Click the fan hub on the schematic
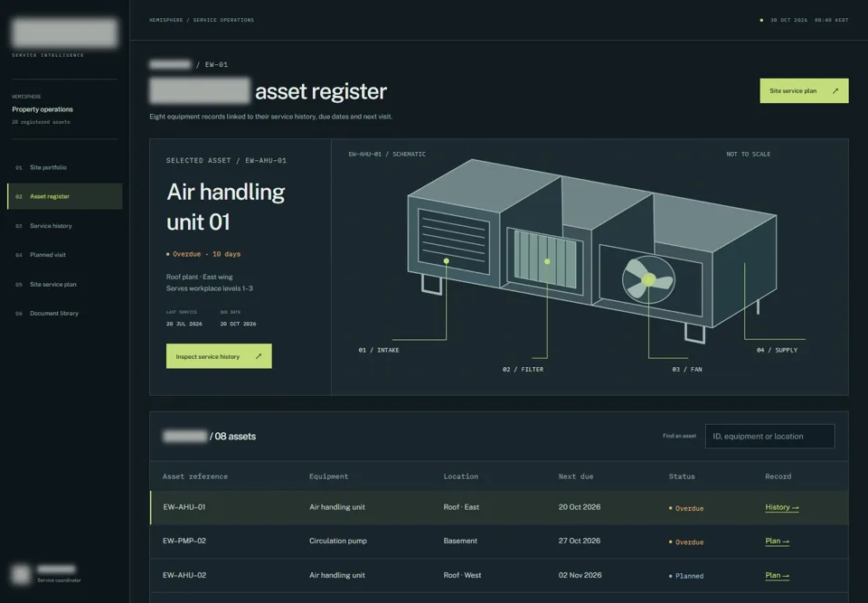 click(649, 280)
